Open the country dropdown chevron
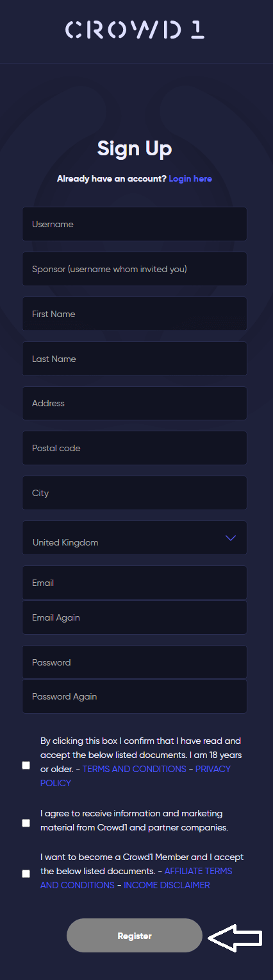 (x=231, y=538)
